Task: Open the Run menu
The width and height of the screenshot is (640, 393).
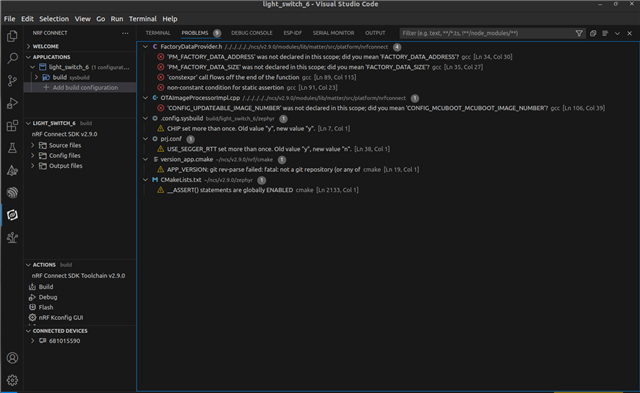Action: pos(117,19)
